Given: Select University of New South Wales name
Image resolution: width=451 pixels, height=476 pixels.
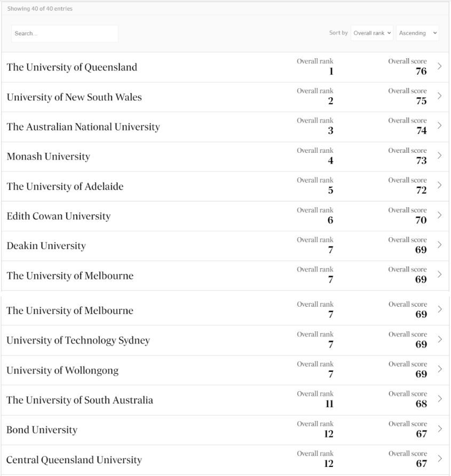Looking at the screenshot, I should pos(74,97).
